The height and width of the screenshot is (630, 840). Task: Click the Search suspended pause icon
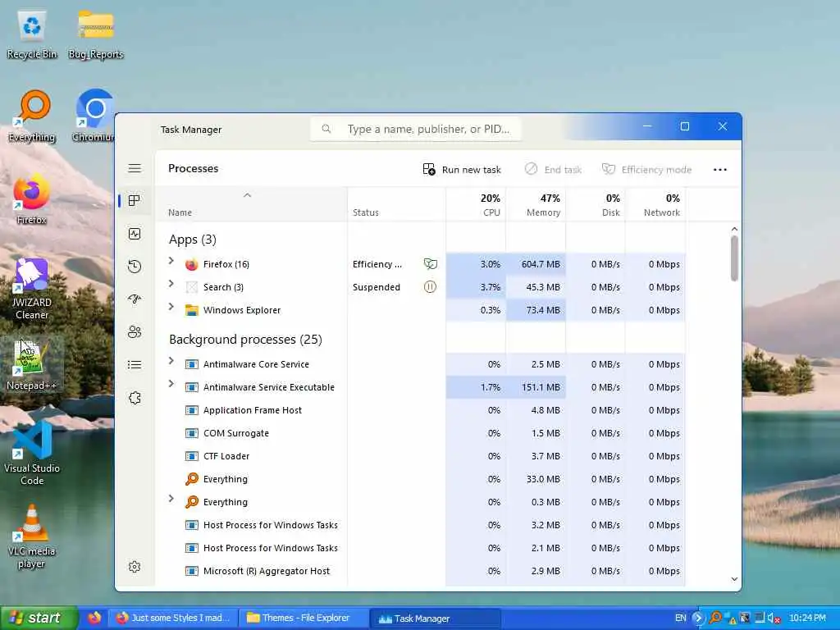coord(430,286)
